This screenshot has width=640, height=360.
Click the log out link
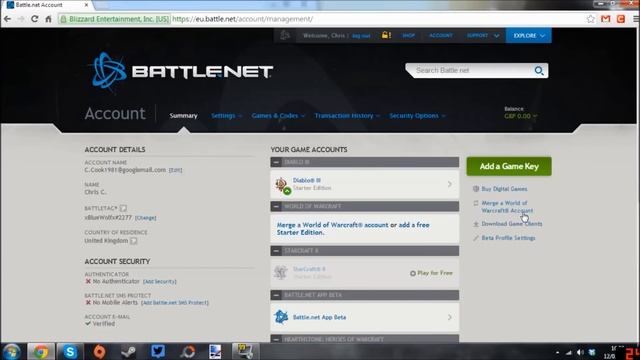[x=361, y=36]
